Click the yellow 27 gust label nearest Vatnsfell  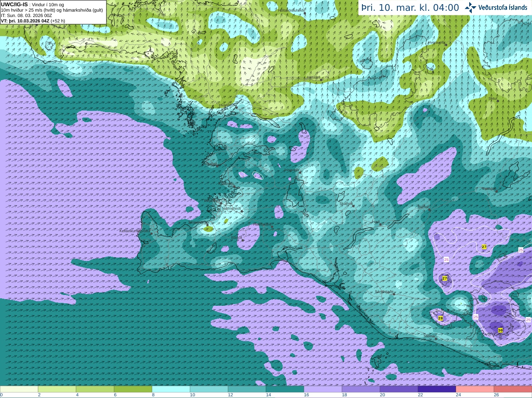pyautogui.click(x=484, y=247)
